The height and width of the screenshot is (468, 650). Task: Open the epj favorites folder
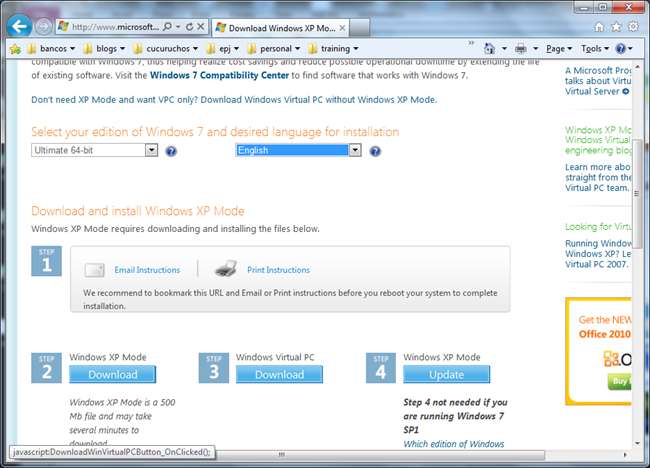pyautogui.click(x=223, y=48)
